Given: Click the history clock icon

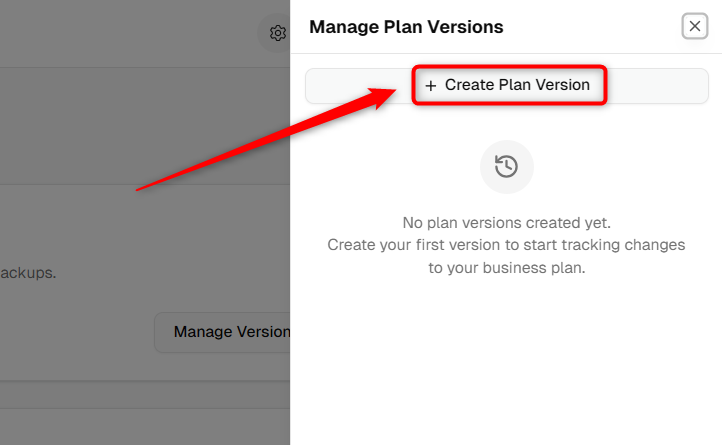Looking at the screenshot, I should click(507, 166).
